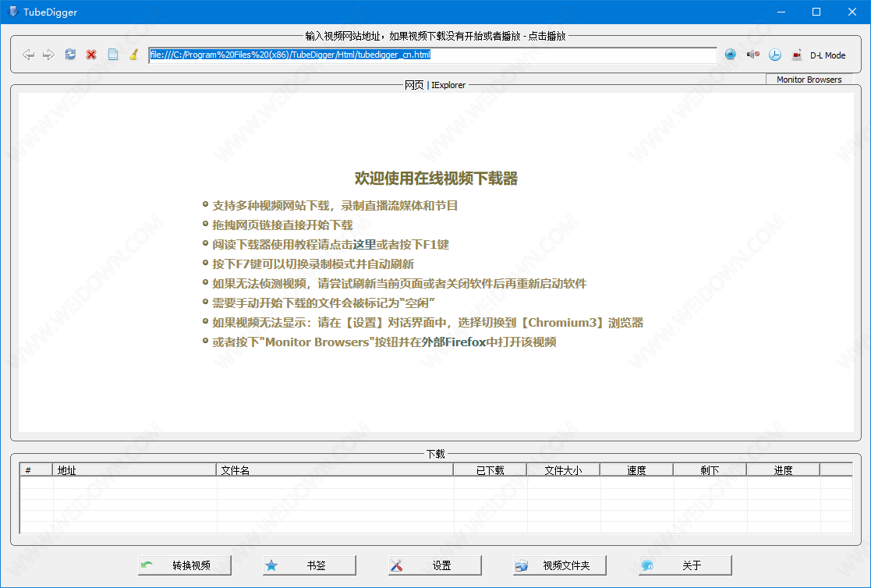Open the 这里 tutorial link
The height and width of the screenshot is (588, 871).
(x=364, y=245)
